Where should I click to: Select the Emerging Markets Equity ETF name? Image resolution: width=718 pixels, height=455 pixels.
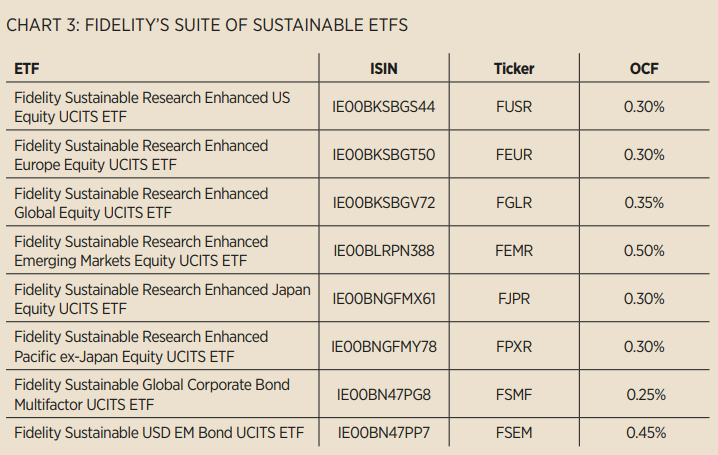click(141, 251)
